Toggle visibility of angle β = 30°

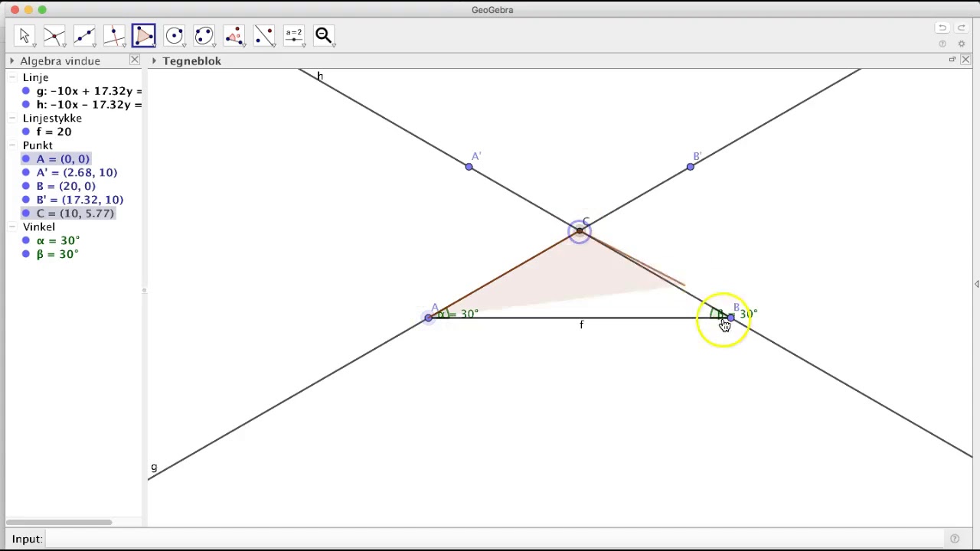point(26,254)
